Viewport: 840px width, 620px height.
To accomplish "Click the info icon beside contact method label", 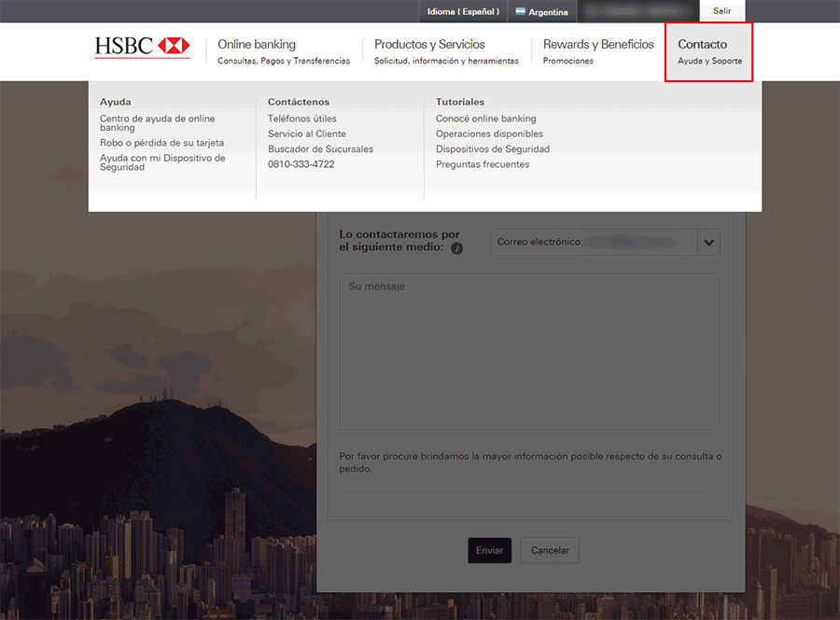I will (x=457, y=248).
